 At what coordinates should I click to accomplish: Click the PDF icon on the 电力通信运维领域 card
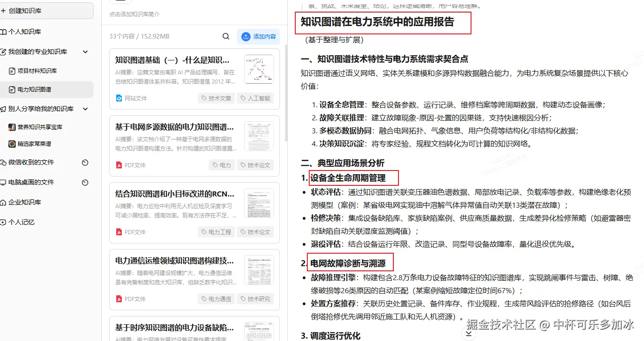(x=119, y=299)
